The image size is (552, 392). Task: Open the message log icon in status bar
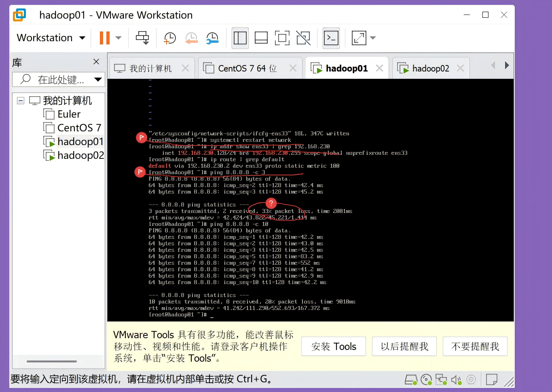coord(492,379)
